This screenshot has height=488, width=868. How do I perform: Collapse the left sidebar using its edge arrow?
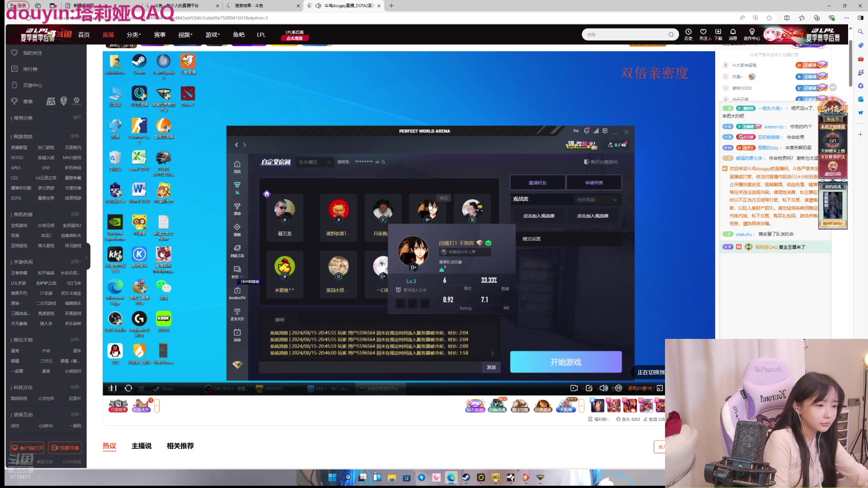click(x=87, y=257)
